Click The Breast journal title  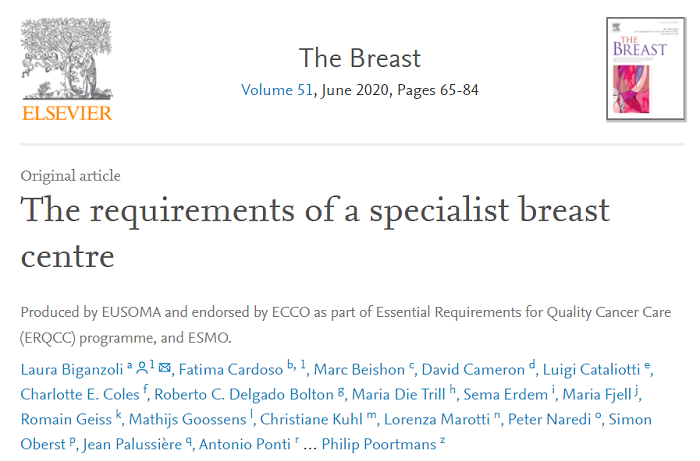coord(360,58)
